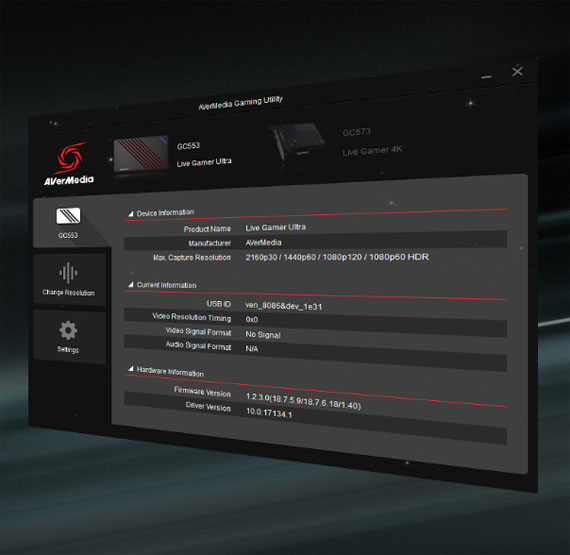570x555 pixels.
Task: Click the GC553 device label in header
Action: click(x=188, y=146)
